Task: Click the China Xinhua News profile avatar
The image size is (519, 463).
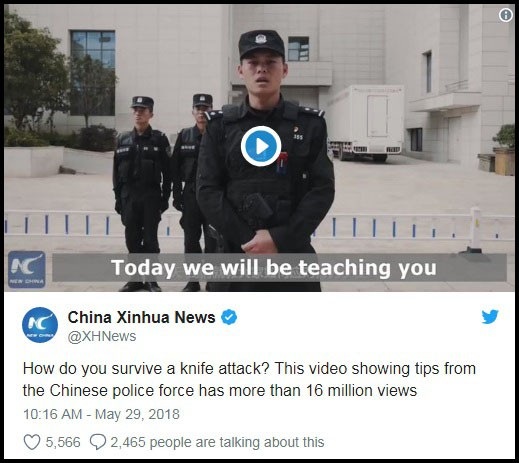Action: point(40,325)
